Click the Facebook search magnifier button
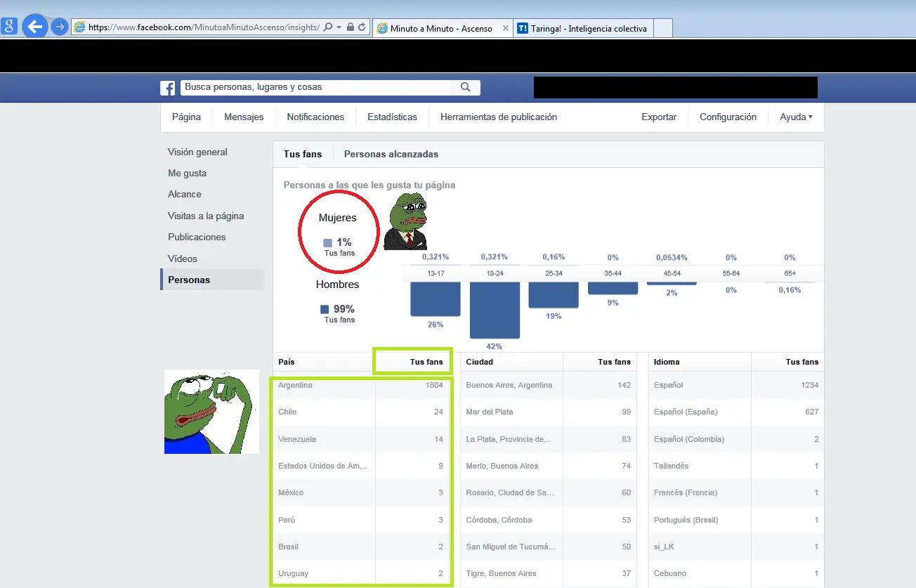 (x=465, y=87)
